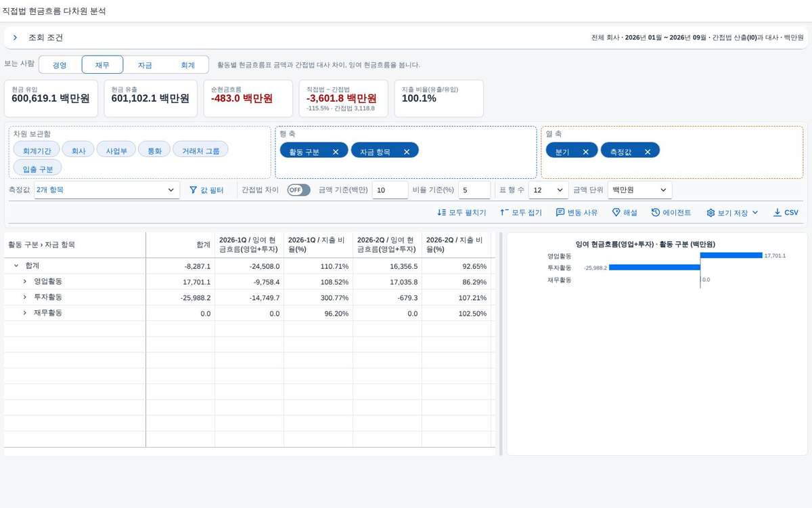
Task: Click the 투자활동 bar in the chart
Action: 654,268
